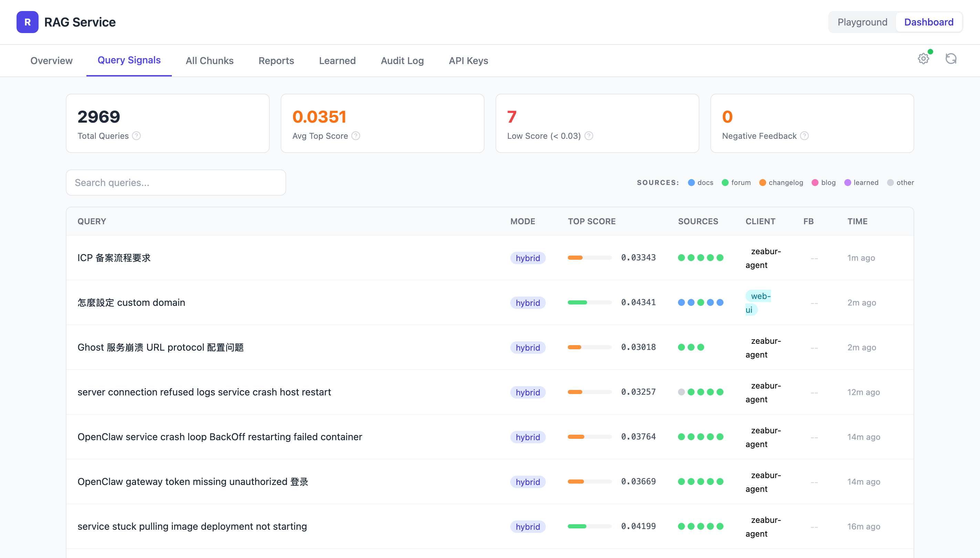Screen dimensions: 980x558
Task: Open the Audit Log tab
Action: tap(402, 61)
